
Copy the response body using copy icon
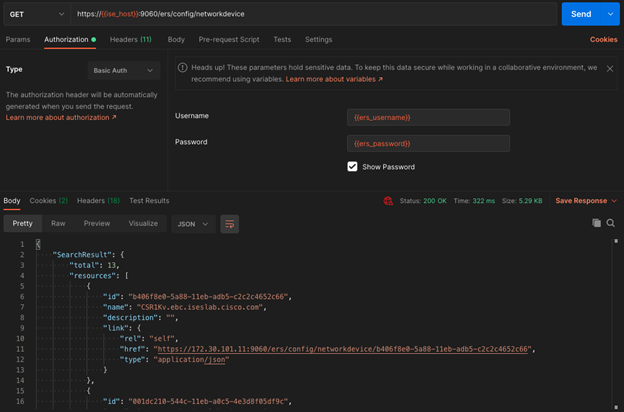596,223
